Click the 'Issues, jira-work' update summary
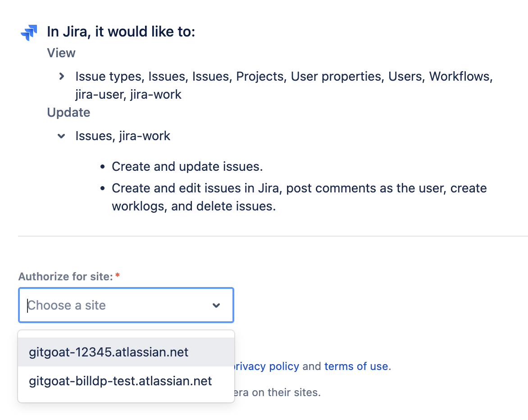 (x=123, y=136)
